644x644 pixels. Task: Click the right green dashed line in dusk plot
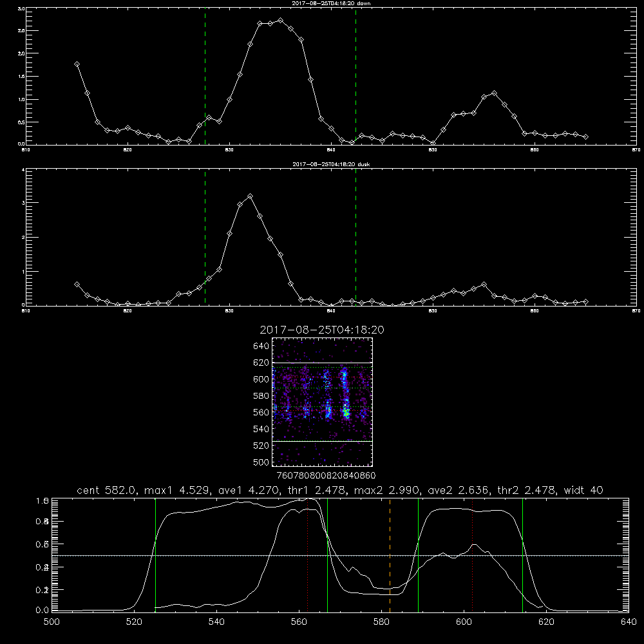pyautogui.click(x=355, y=237)
